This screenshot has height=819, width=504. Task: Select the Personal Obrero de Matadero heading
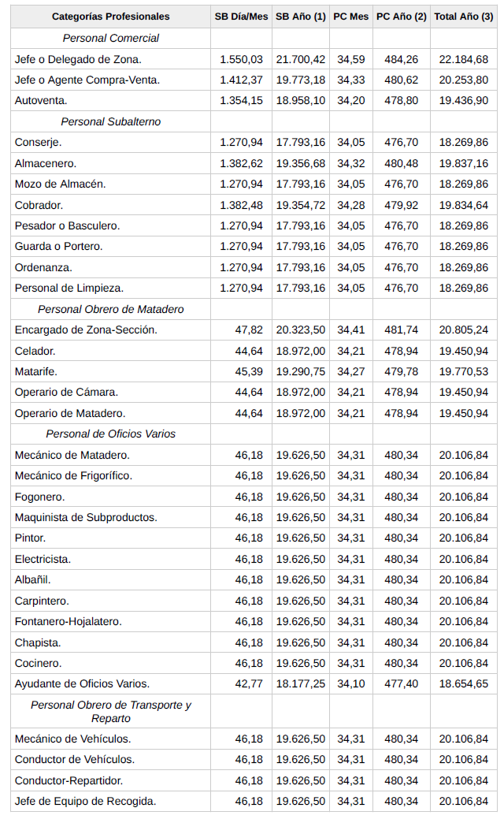[x=110, y=309]
